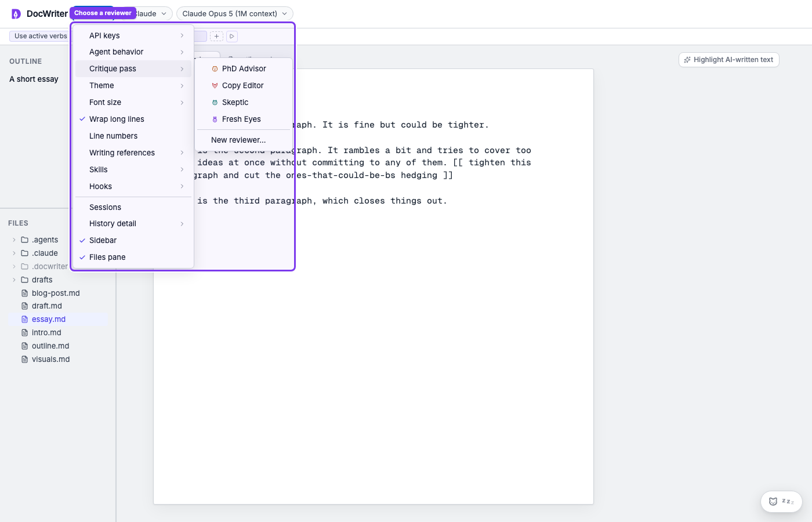Click the essay.md file icon
Viewport: 812px width, 522px height.
24,319
